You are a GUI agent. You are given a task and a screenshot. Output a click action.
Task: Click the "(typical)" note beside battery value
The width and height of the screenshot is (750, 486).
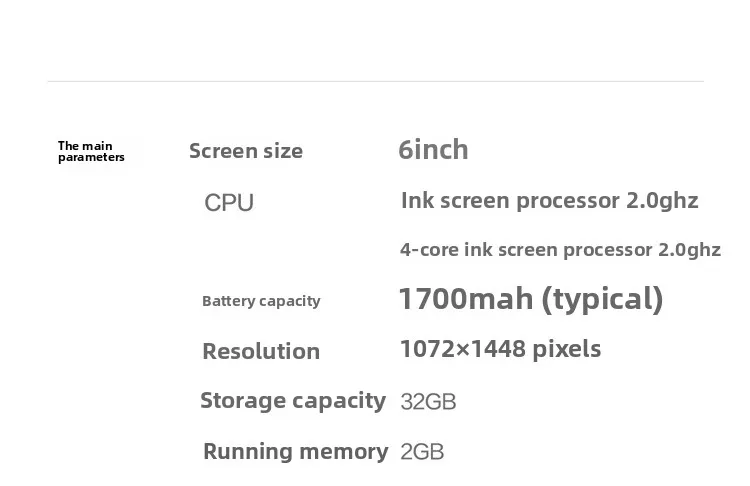[x=602, y=299]
